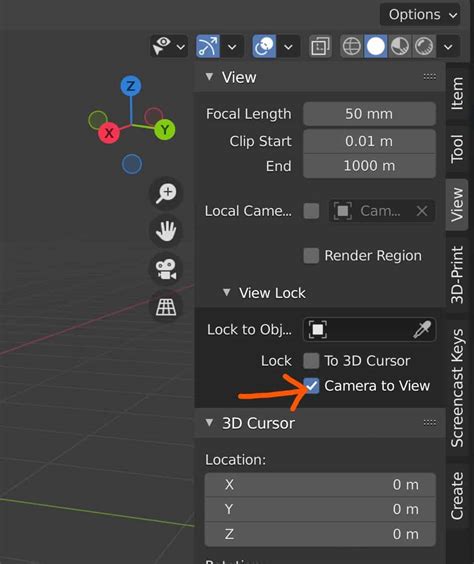The width and height of the screenshot is (474, 564).
Task: Open the Overlays settings dropdown arrow
Action: click(288, 47)
